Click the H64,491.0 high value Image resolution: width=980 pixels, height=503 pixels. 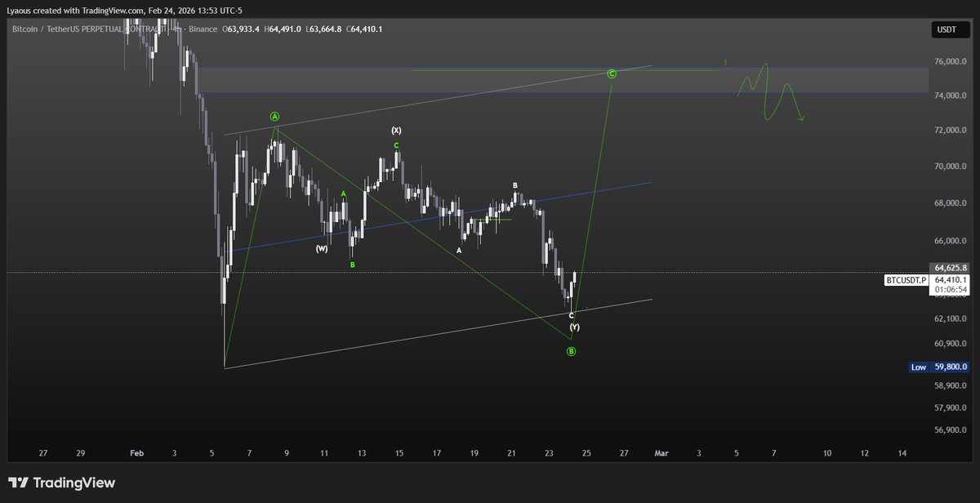coord(282,29)
